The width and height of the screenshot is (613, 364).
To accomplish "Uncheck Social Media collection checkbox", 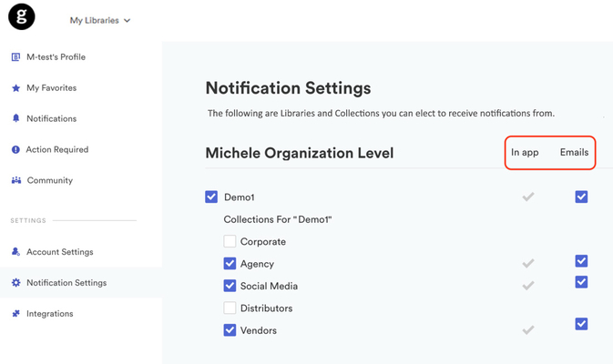I will click(x=230, y=286).
